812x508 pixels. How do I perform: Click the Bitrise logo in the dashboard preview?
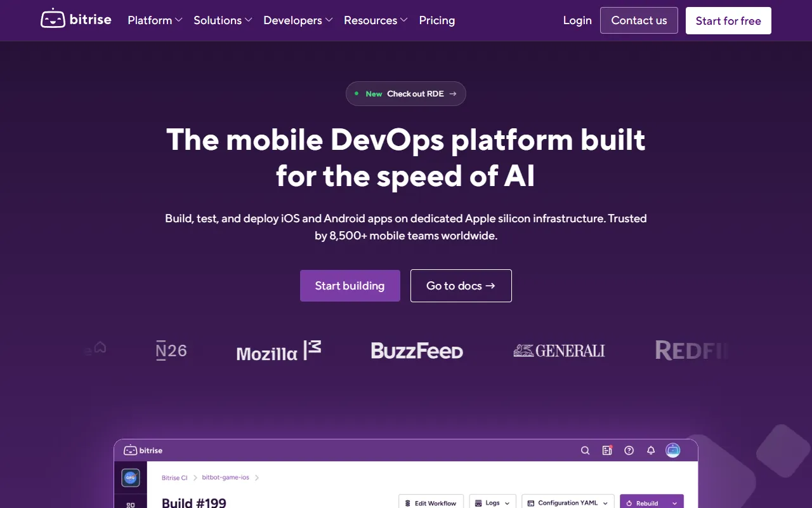click(x=143, y=450)
